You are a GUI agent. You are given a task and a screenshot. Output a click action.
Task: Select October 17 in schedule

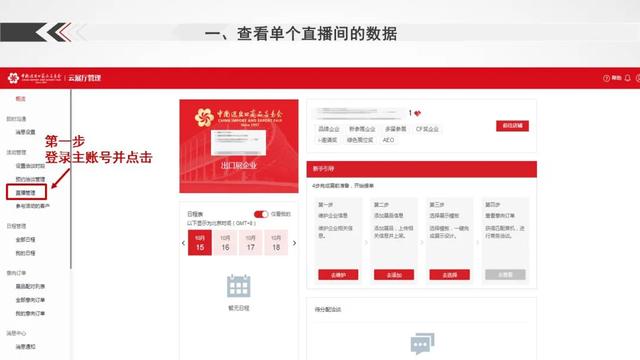point(251,243)
